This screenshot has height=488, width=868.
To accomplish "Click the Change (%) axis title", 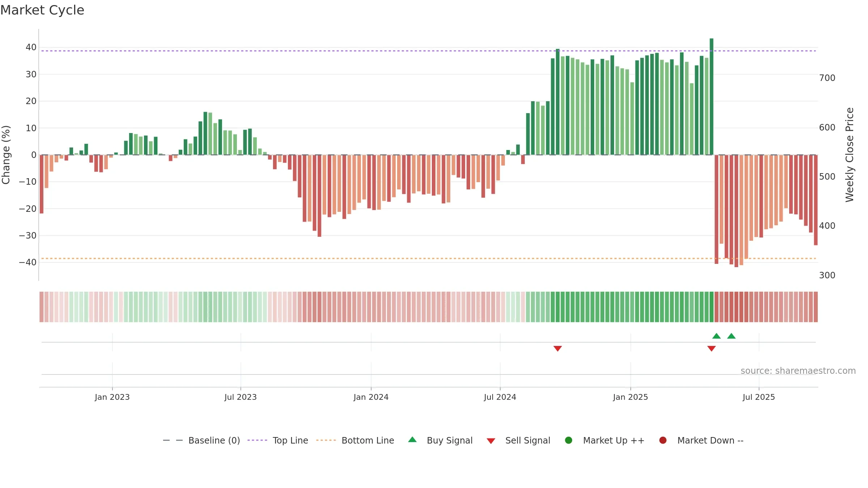I will (6, 155).
